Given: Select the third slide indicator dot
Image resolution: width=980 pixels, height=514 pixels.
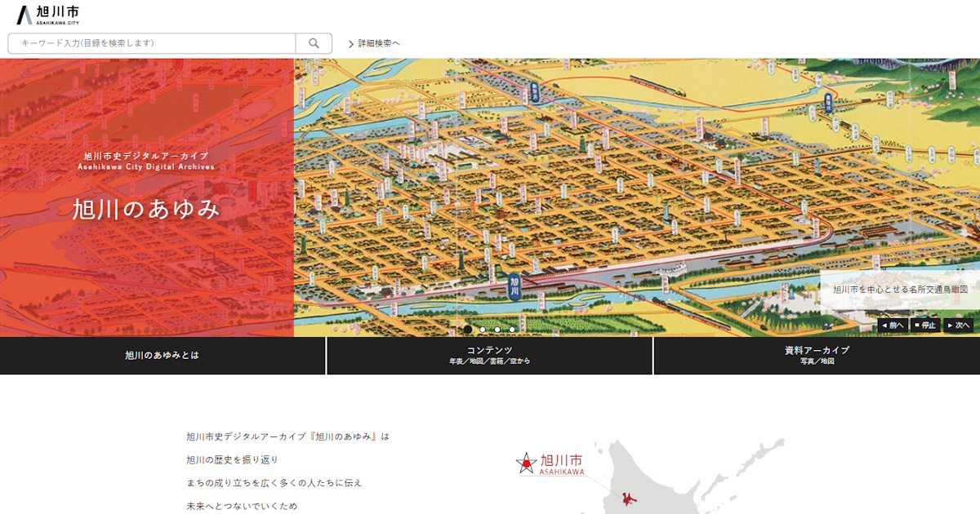Looking at the screenshot, I should pyautogui.click(x=497, y=330).
